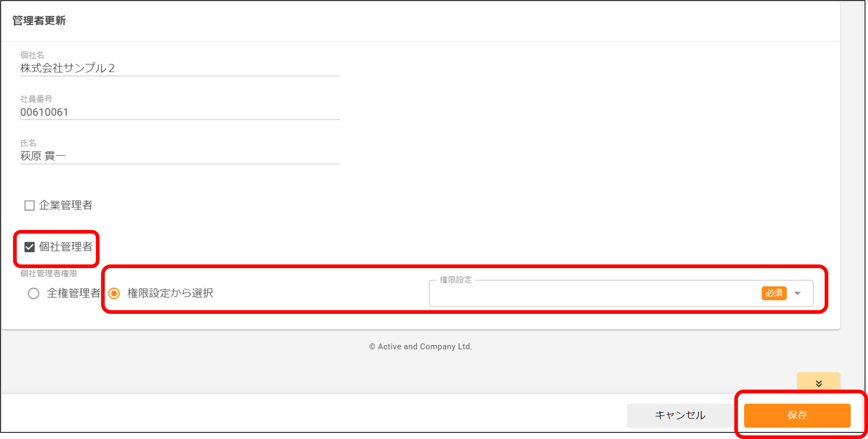
Task: Select the 権限設定から選択 radio button
Action: [x=114, y=293]
